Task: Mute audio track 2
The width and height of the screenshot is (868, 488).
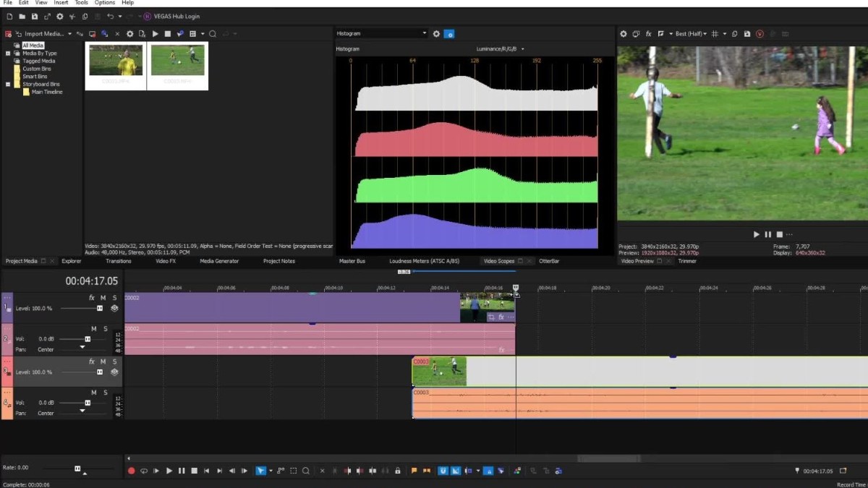Action: pos(93,329)
